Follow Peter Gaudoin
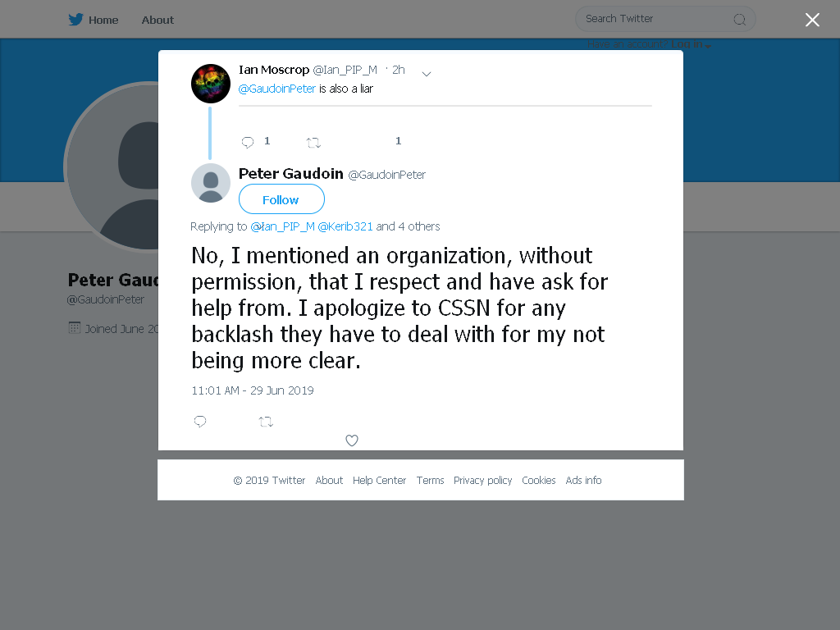The width and height of the screenshot is (840, 630). pos(281,199)
